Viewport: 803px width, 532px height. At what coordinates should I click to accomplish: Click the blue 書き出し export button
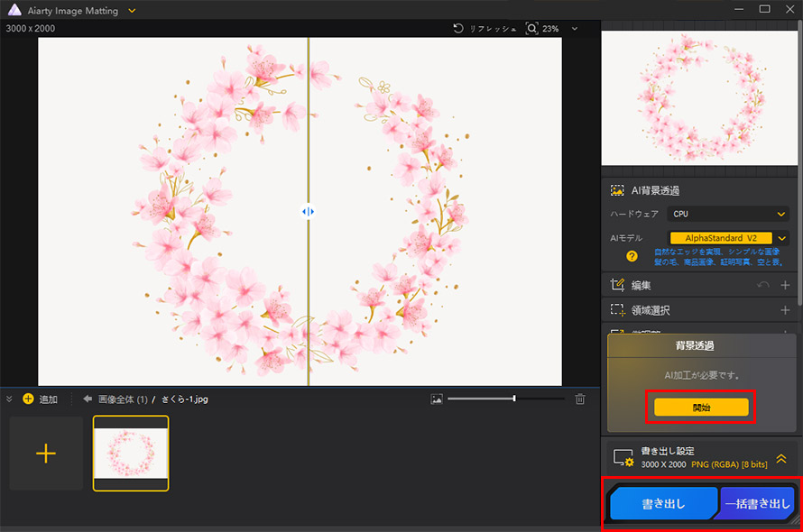pos(662,504)
